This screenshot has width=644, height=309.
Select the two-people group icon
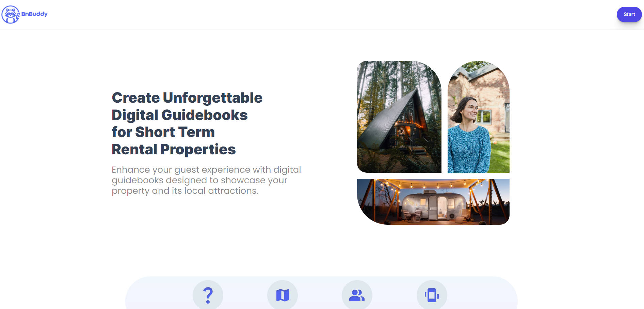[x=357, y=295]
